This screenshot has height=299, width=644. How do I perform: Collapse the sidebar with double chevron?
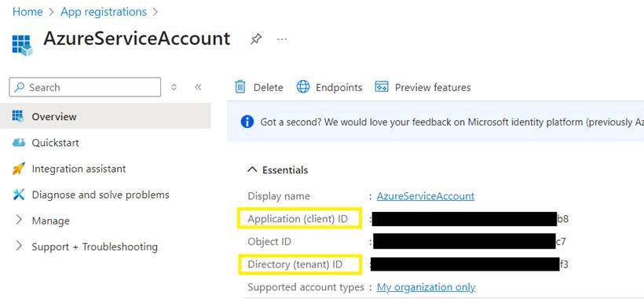click(x=198, y=87)
